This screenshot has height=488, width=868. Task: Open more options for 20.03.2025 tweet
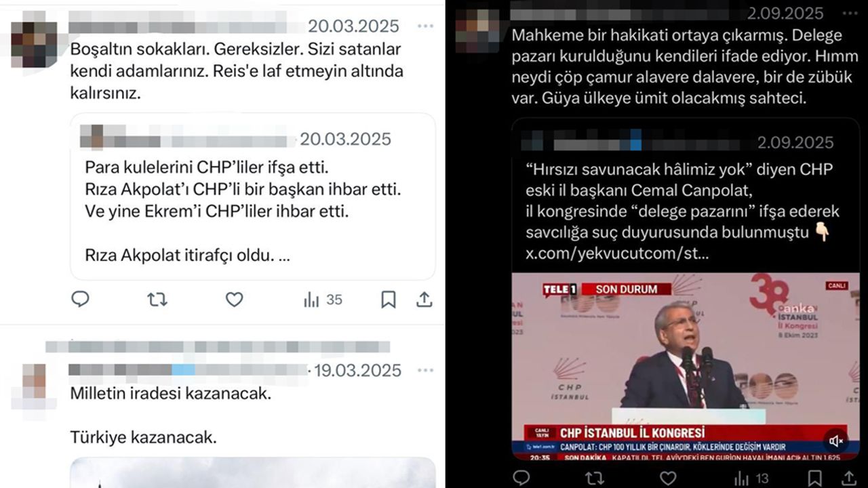(425, 26)
